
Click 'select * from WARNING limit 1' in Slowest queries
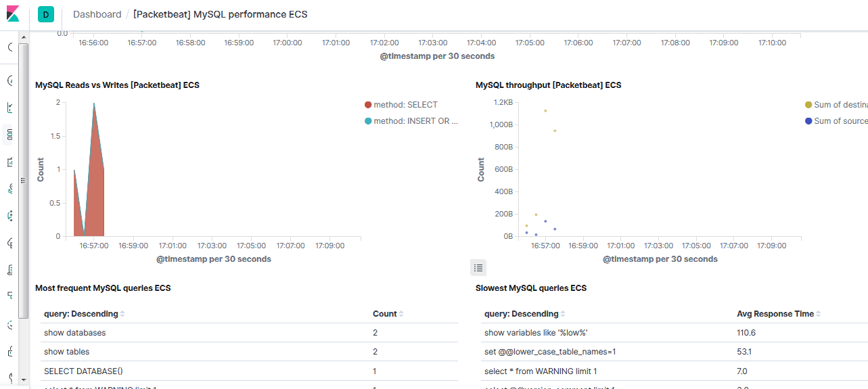point(541,371)
